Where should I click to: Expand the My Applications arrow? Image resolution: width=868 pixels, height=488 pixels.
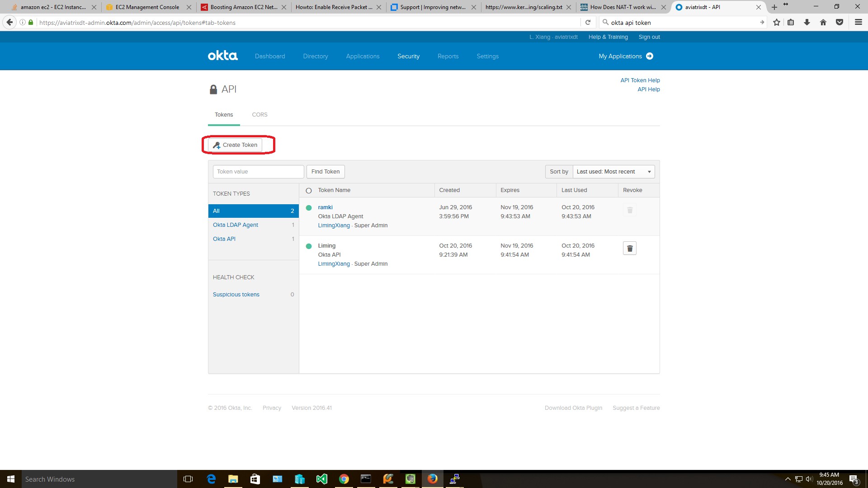click(x=650, y=56)
